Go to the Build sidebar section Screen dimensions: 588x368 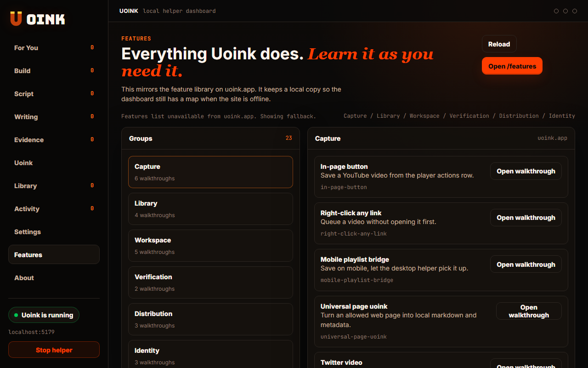click(54, 71)
